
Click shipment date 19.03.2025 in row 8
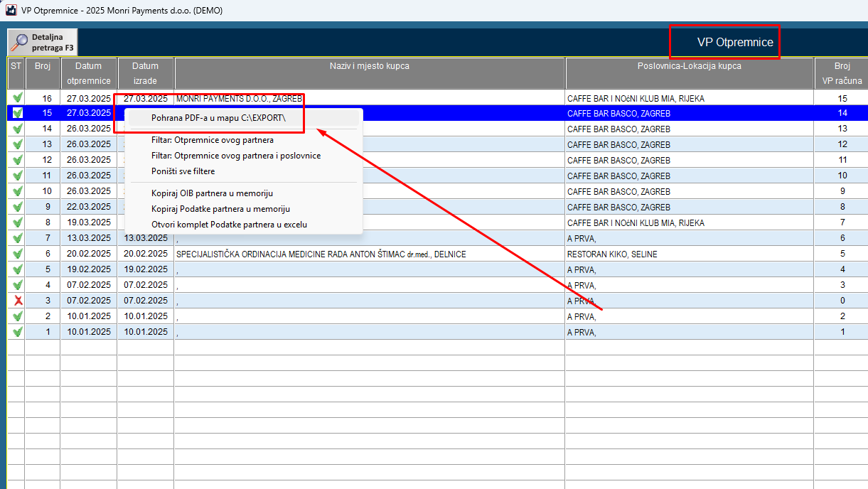click(89, 222)
